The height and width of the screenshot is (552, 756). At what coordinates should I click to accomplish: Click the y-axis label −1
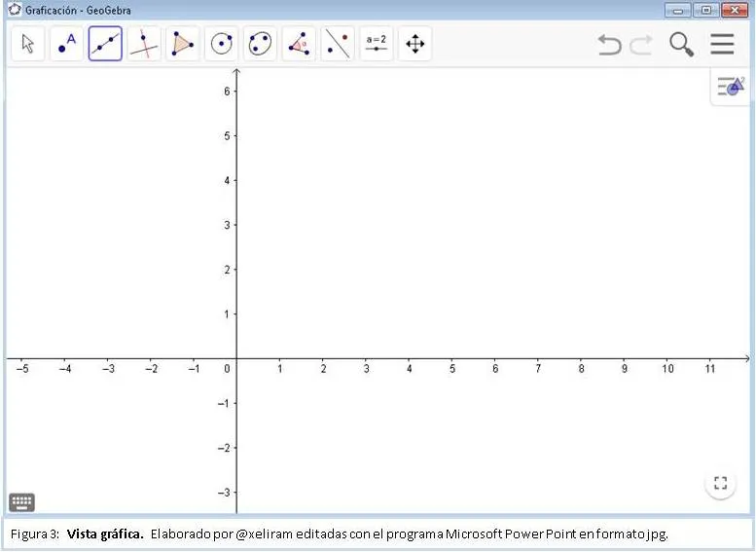point(224,403)
